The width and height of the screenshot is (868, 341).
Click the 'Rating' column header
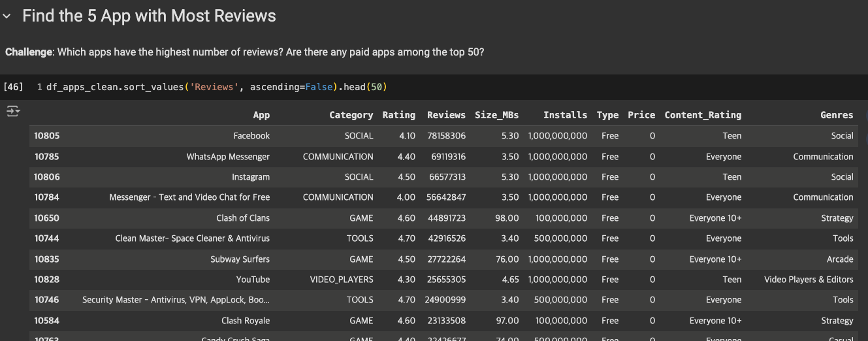(x=399, y=115)
